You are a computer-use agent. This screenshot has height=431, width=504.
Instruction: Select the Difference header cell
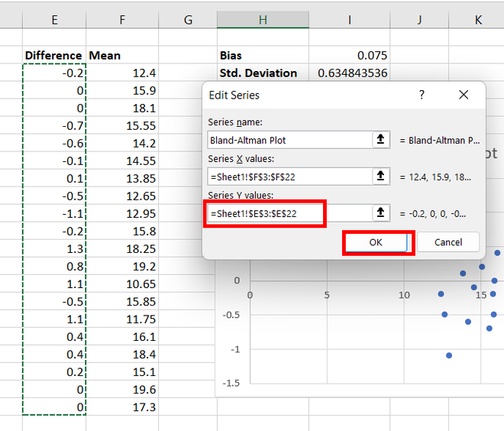54,55
